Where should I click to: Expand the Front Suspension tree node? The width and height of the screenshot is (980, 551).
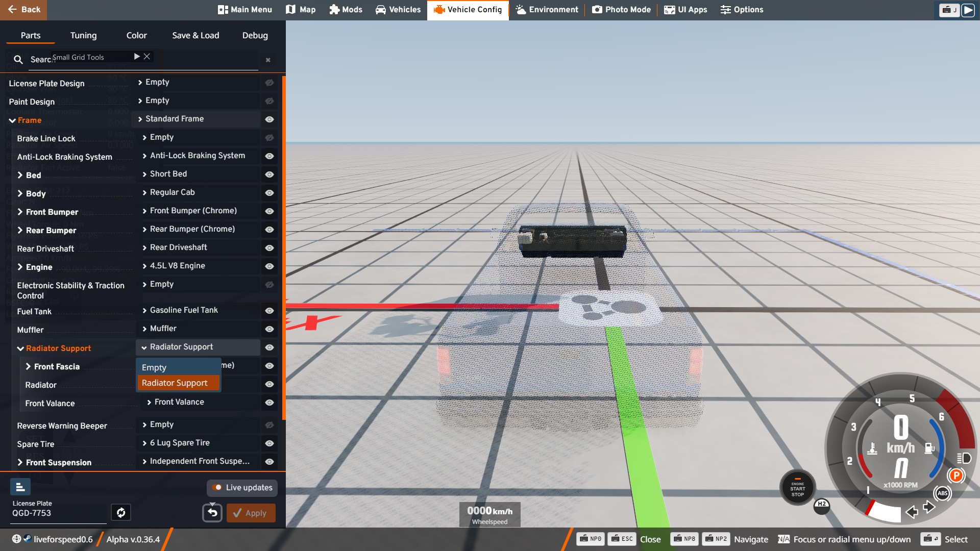(x=20, y=462)
